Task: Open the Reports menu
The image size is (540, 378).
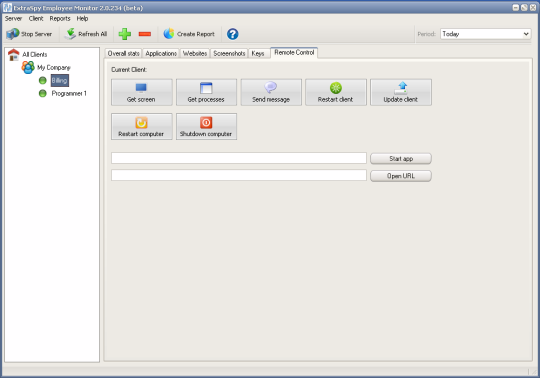Action: (x=60, y=19)
